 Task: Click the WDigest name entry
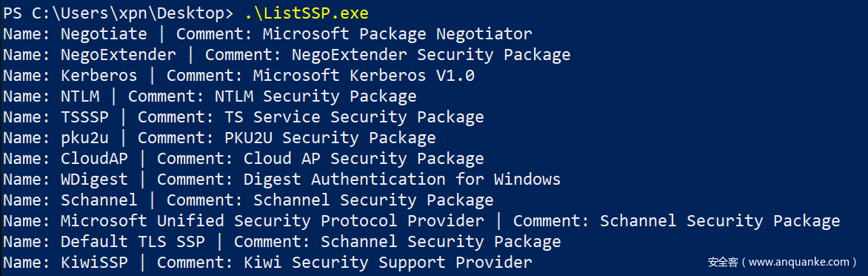(95, 180)
